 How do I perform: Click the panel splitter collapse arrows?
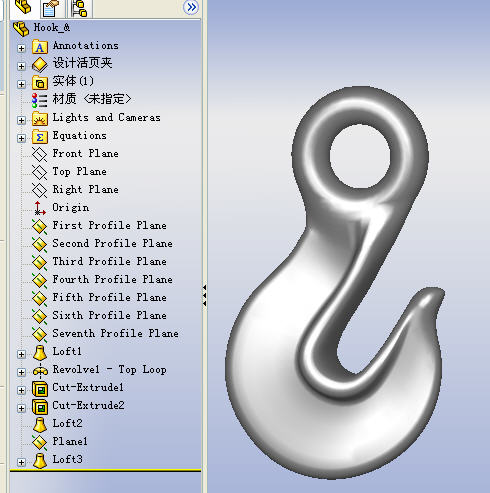pos(204,295)
